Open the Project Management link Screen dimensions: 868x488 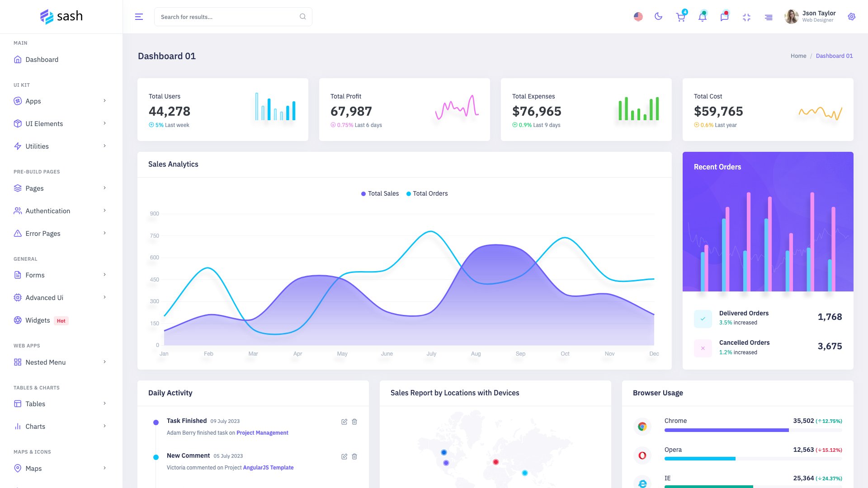(262, 432)
